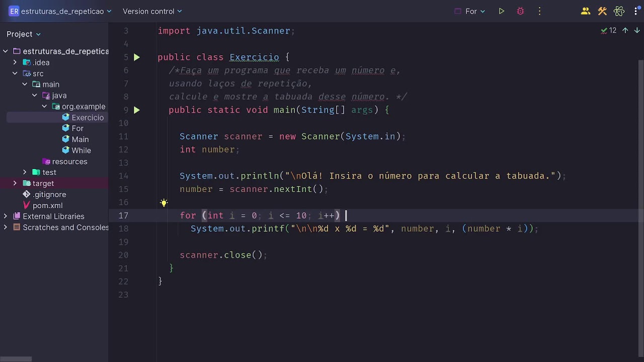Click line number 17 in gutter
Viewport: 644px width, 362px height.
123,215
